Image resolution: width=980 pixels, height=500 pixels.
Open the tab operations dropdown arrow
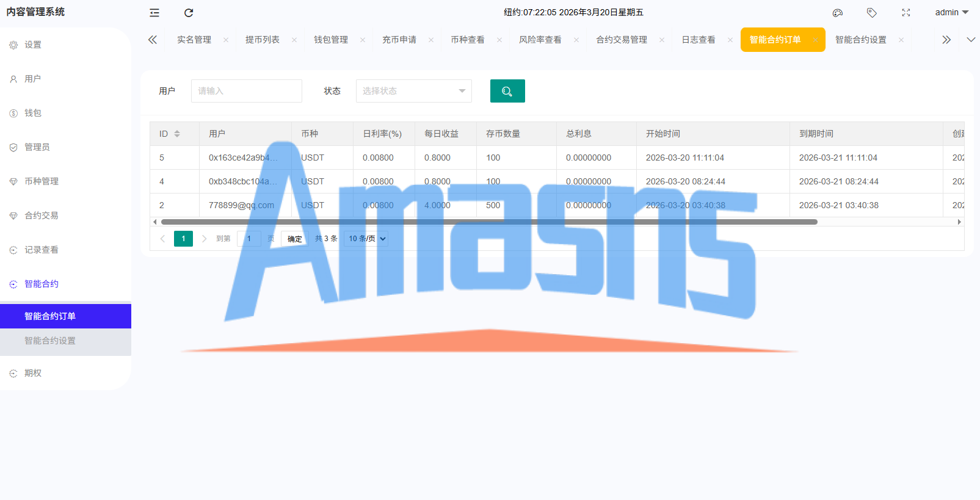tap(971, 40)
